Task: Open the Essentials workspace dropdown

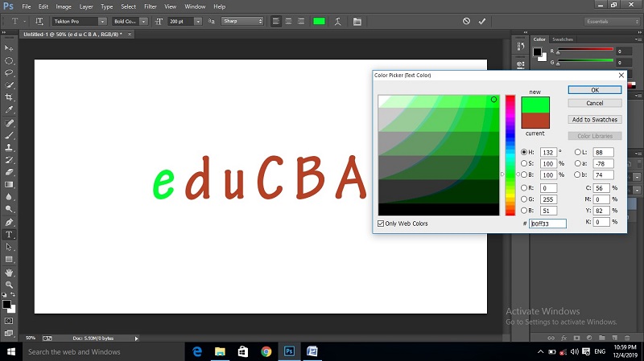Action: [x=612, y=22]
